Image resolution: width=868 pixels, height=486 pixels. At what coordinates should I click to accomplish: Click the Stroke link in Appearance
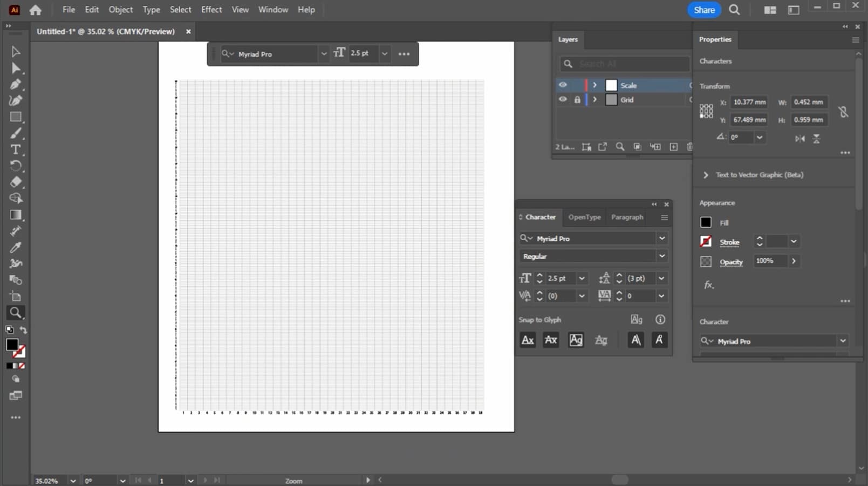pos(729,242)
